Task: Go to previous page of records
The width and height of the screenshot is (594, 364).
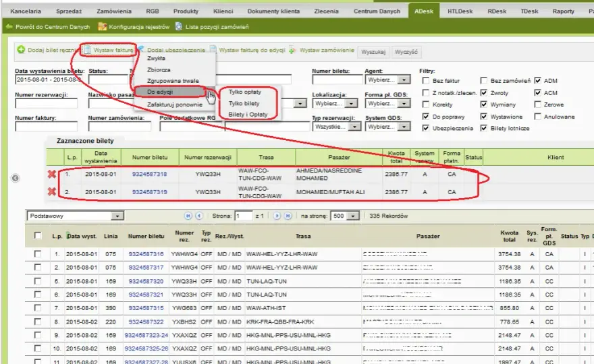Action: [x=199, y=216]
